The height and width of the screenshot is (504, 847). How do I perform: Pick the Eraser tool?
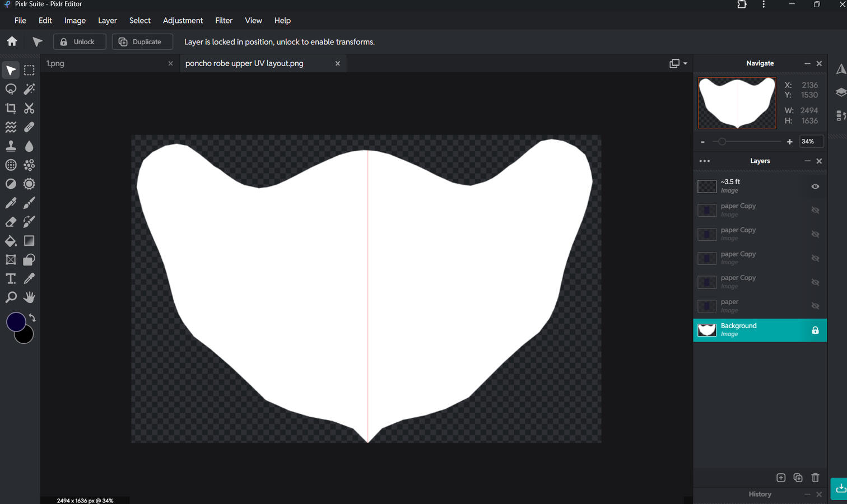pos(11,222)
